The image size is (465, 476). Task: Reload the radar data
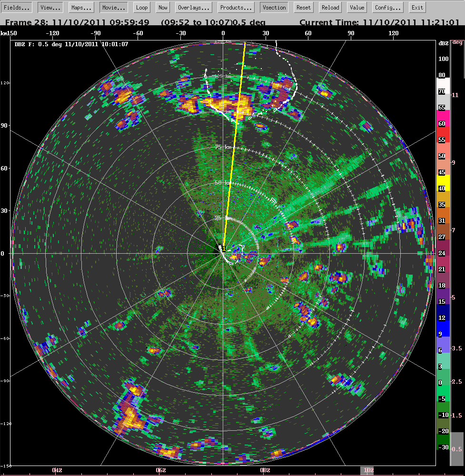330,7
